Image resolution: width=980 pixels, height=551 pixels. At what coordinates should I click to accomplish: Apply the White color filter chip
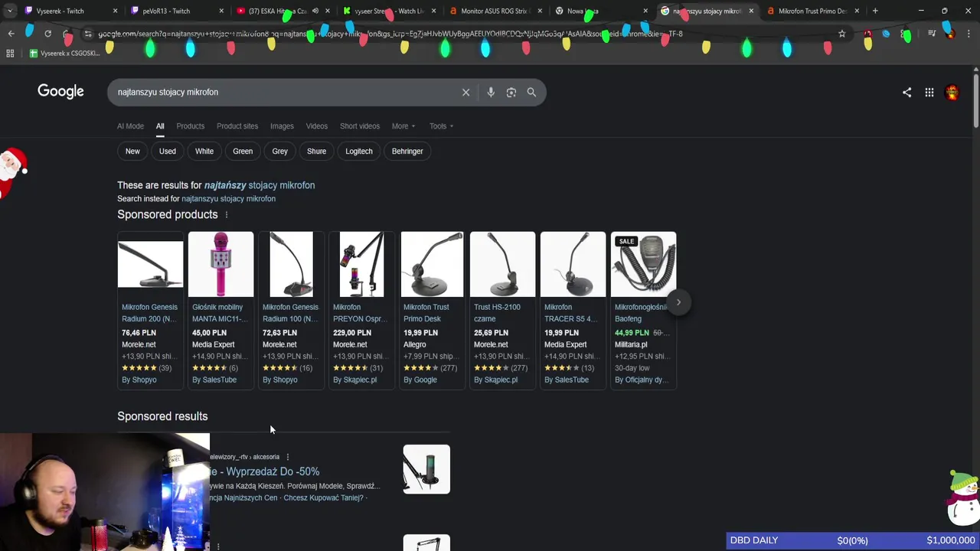point(204,152)
